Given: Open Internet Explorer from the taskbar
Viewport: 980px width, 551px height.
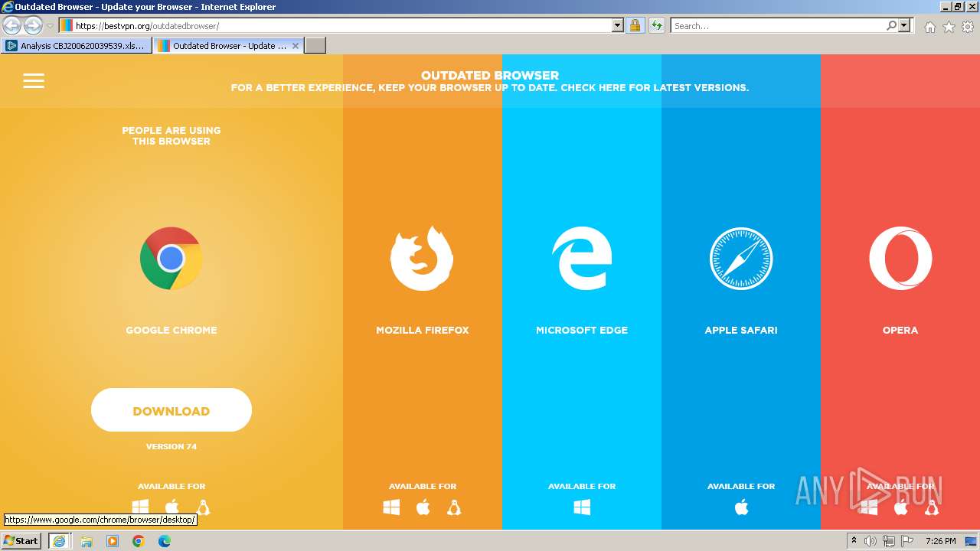Looking at the screenshot, I should [x=59, y=541].
